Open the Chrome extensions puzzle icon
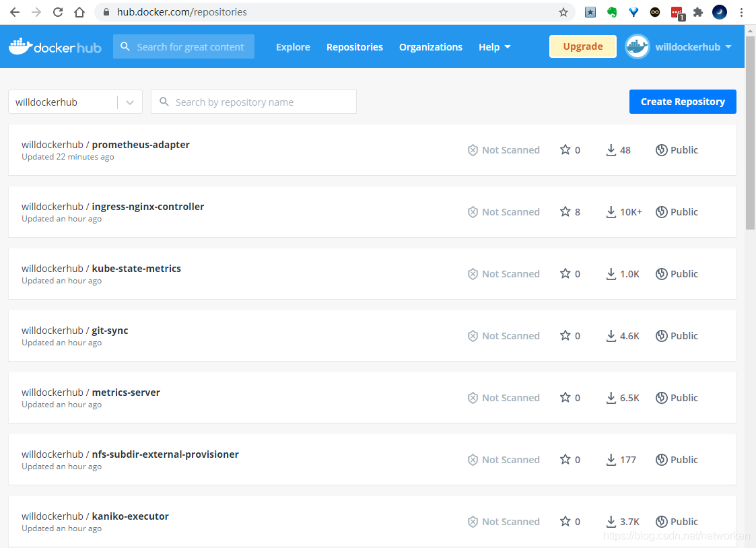 [x=697, y=12]
